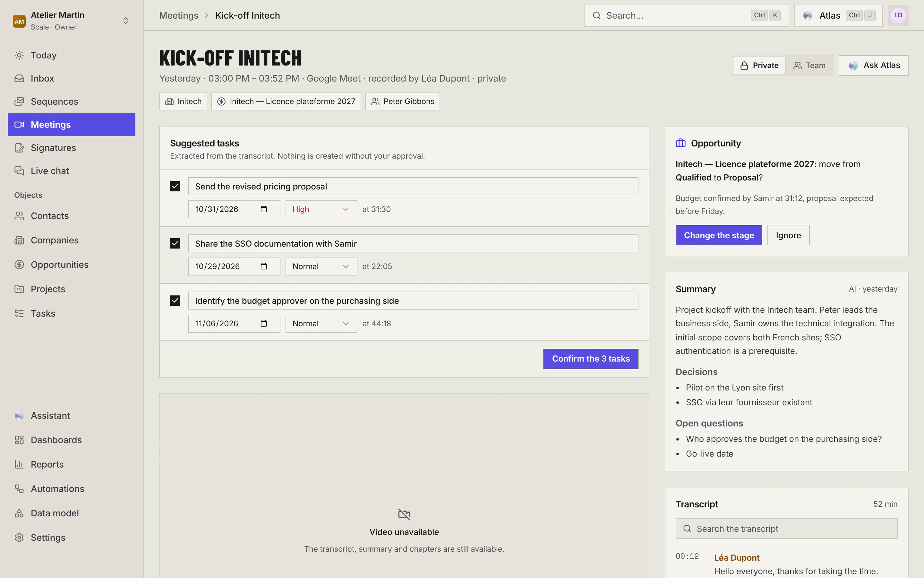Screen dimensions: 924x578
Task: Open the High priority dropdown
Action: click(321, 209)
